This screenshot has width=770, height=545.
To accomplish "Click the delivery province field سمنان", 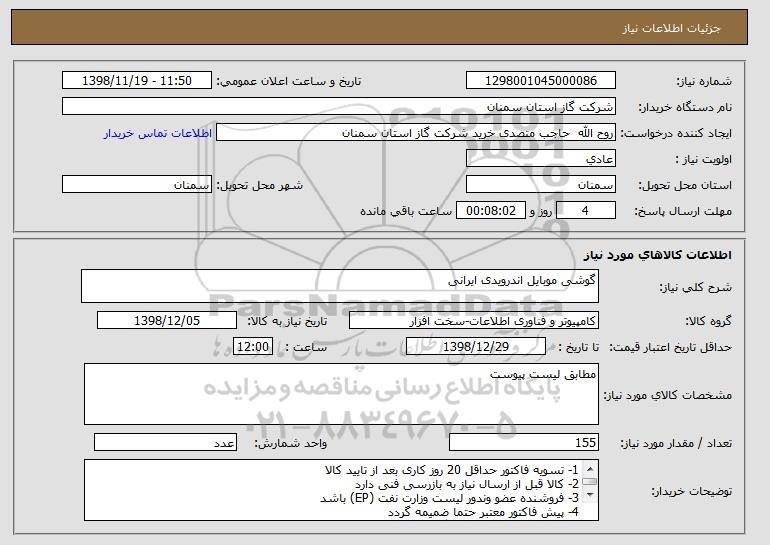I will 541,185.
